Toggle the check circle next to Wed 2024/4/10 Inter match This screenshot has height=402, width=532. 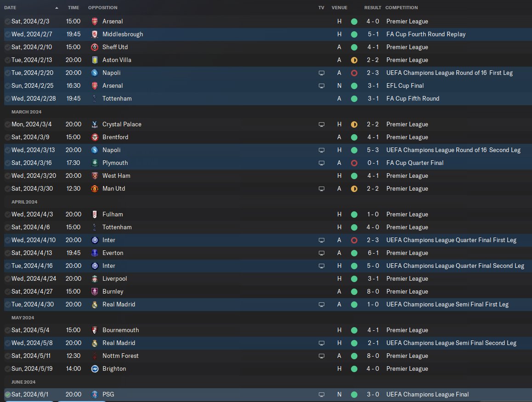tap(7, 240)
